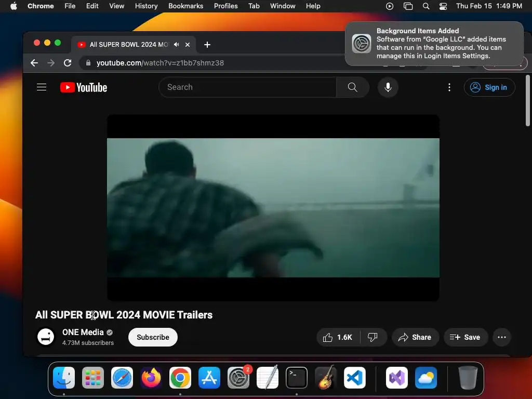
Task: Go to the YouTube home logo
Action: pos(84,87)
